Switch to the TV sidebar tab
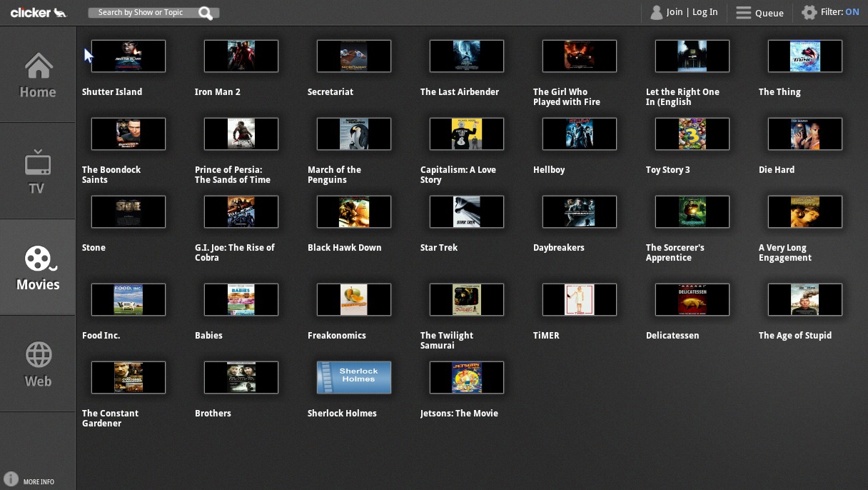The height and width of the screenshot is (490, 868). [x=38, y=171]
